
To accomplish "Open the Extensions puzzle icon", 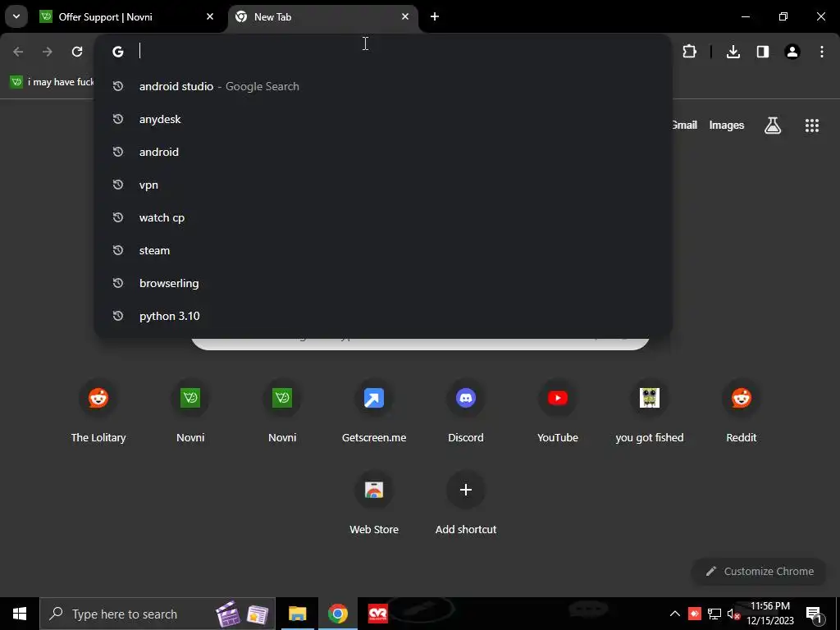I will point(689,52).
